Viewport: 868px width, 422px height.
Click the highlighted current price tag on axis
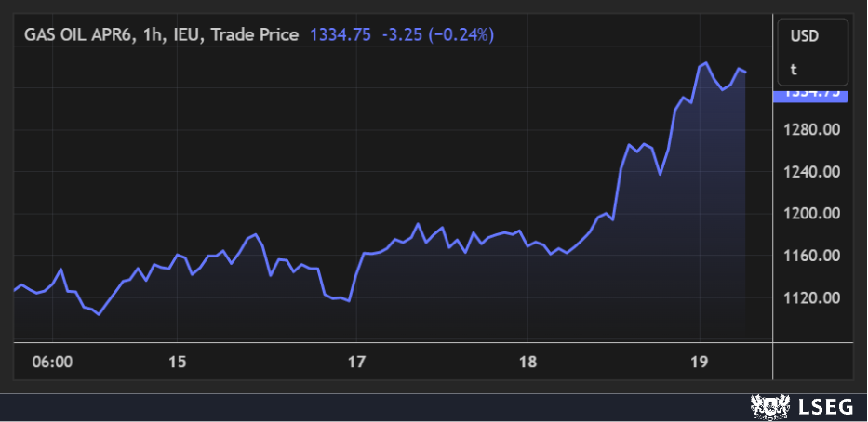(810, 94)
